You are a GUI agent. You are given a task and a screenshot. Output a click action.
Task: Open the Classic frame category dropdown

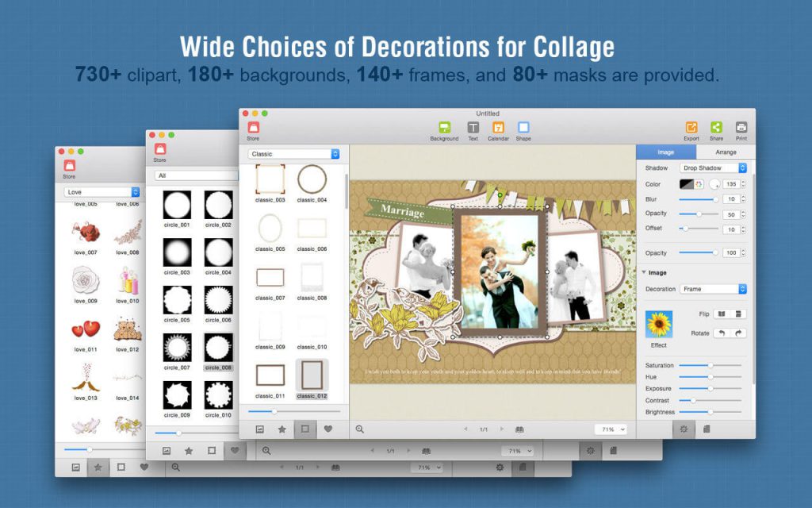coord(293,154)
